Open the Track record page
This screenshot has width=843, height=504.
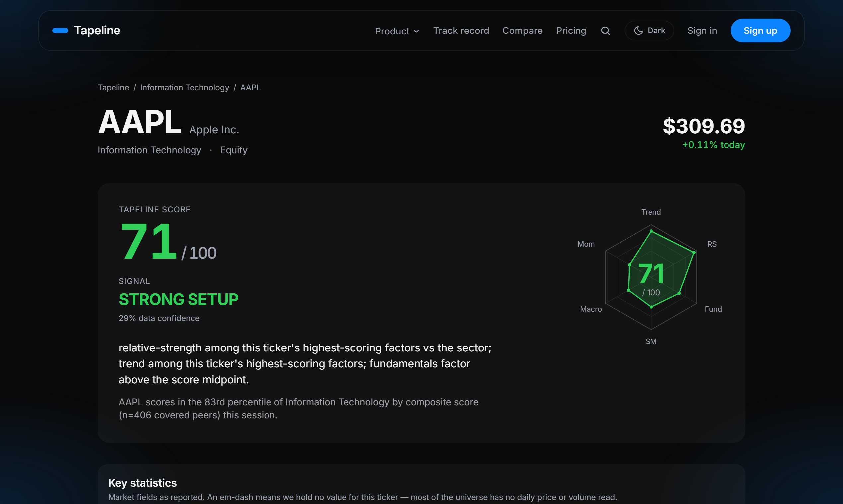tap(461, 31)
